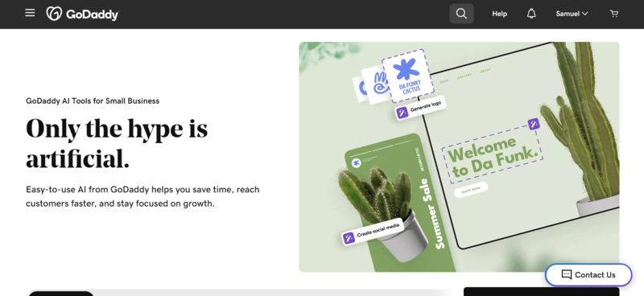Expand the Samuel account dropdown
The image size is (644, 296).
(x=572, y=14)
